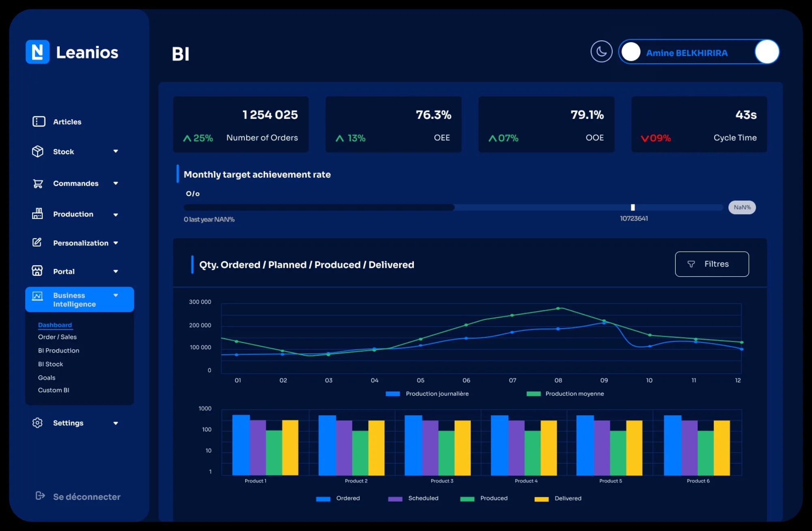The width and height of the screenshot is (812, 531).
Task: Click the small white user avatar circle
Action: coord(631,52)
